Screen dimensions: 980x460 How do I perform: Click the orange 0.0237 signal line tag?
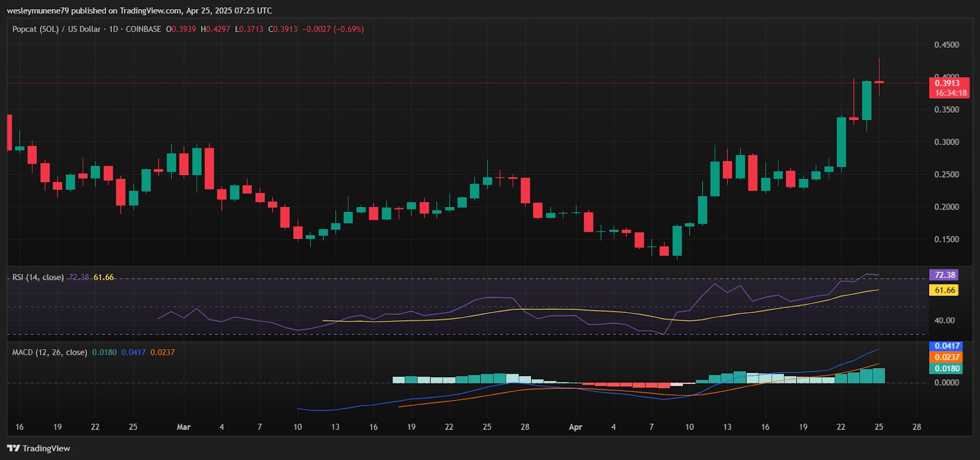coord(945,357)
